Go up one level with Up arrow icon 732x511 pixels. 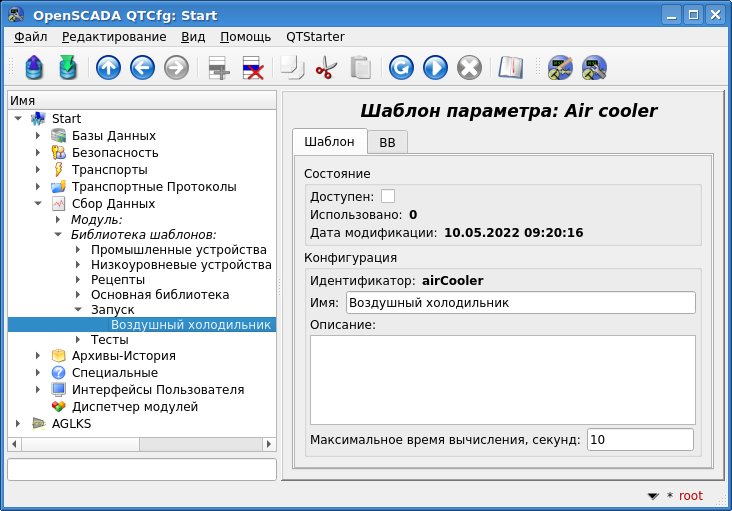(108, 68)
